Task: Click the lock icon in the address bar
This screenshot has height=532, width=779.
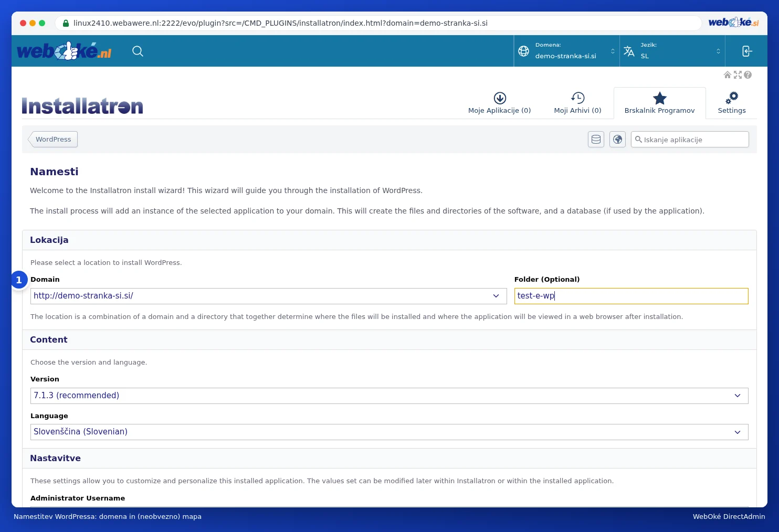Action: click(x=66, y=23)
